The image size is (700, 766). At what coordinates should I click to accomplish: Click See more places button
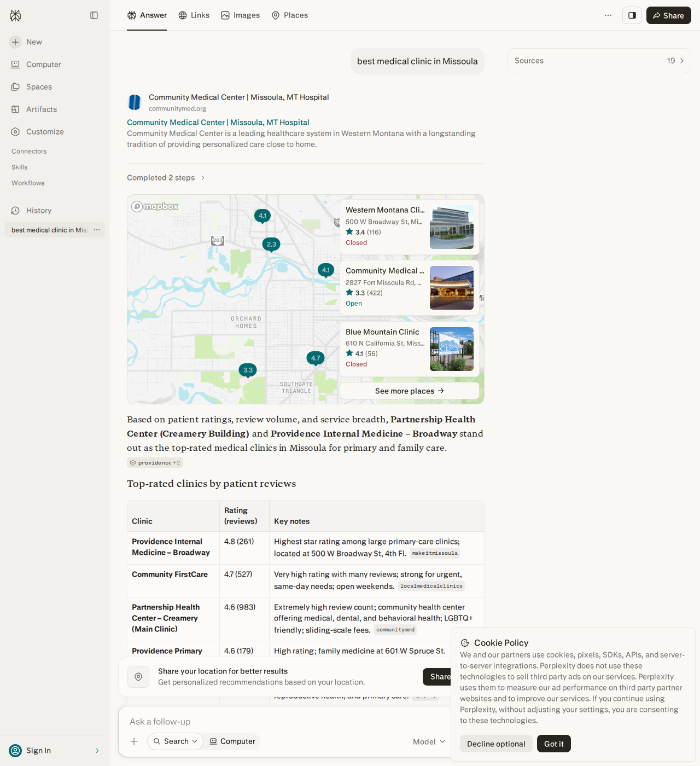click(410, 391)
